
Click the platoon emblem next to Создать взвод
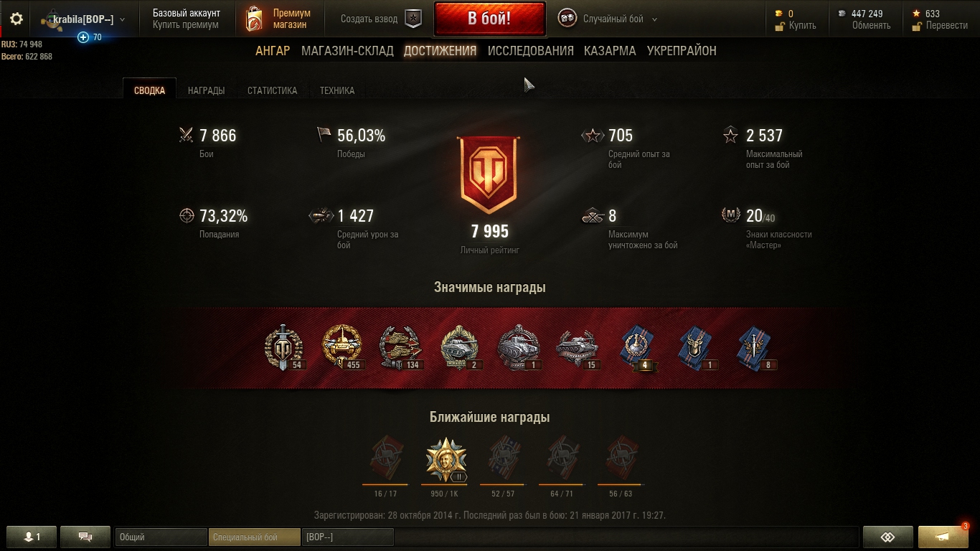point(413,19)
